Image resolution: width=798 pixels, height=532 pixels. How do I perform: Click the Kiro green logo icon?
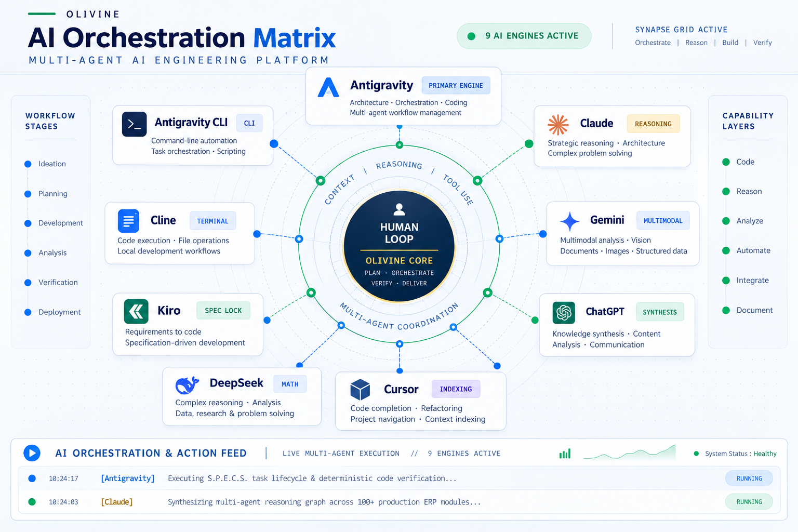tap(136, 311)
